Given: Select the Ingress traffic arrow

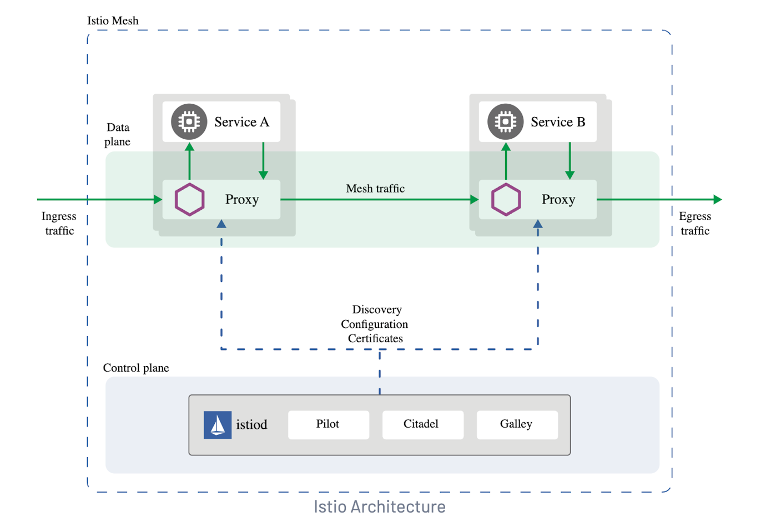Looking at the screenshot, I should (94, 199).
